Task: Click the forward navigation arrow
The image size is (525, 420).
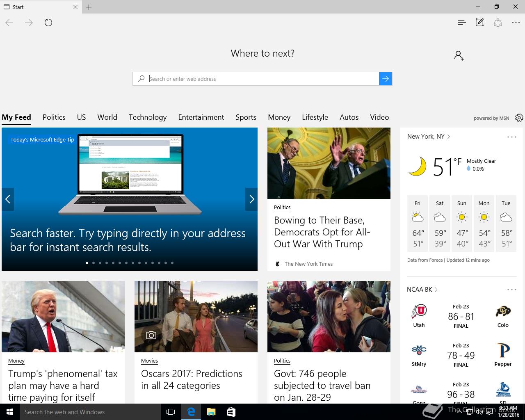Action: point(29,23)
